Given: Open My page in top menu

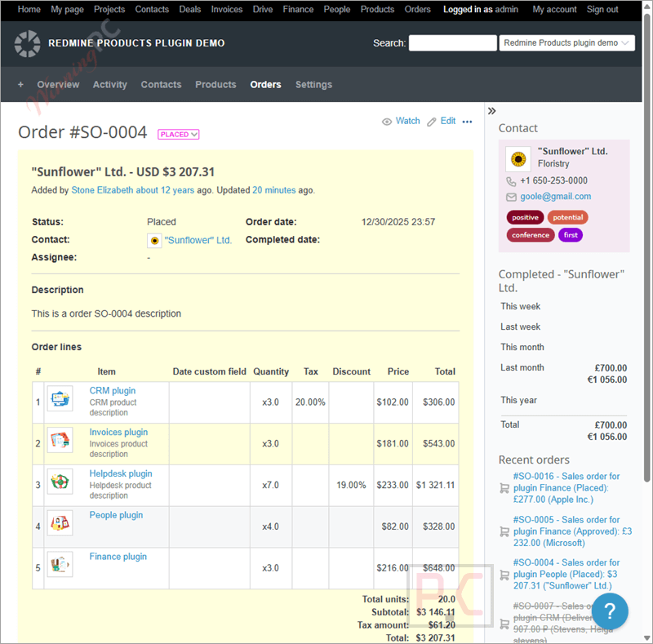Looking at the screenshot, I should pos(67,9).
